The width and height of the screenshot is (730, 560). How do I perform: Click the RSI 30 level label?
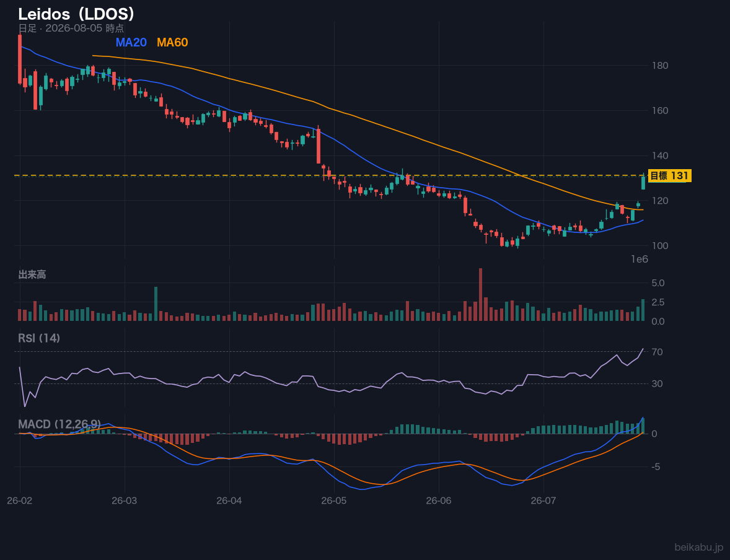pos(657,383)
